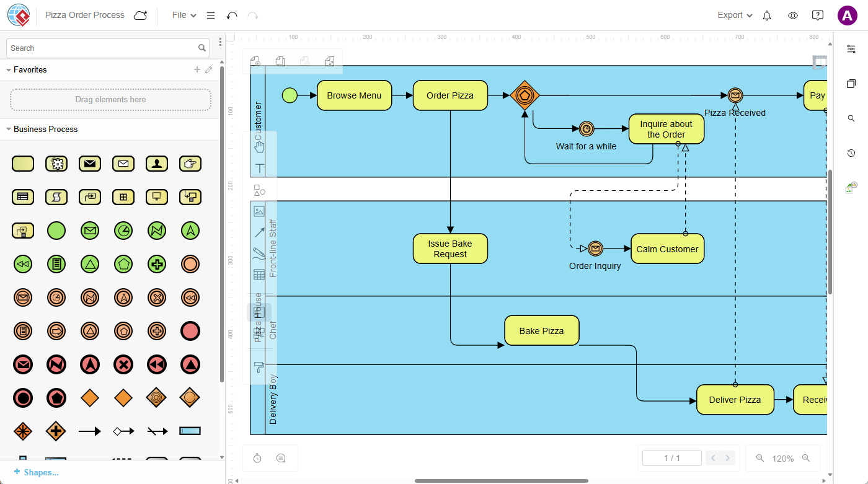Zoom out with the minus magnifier
Screen dimensions: 868x484
760,458
